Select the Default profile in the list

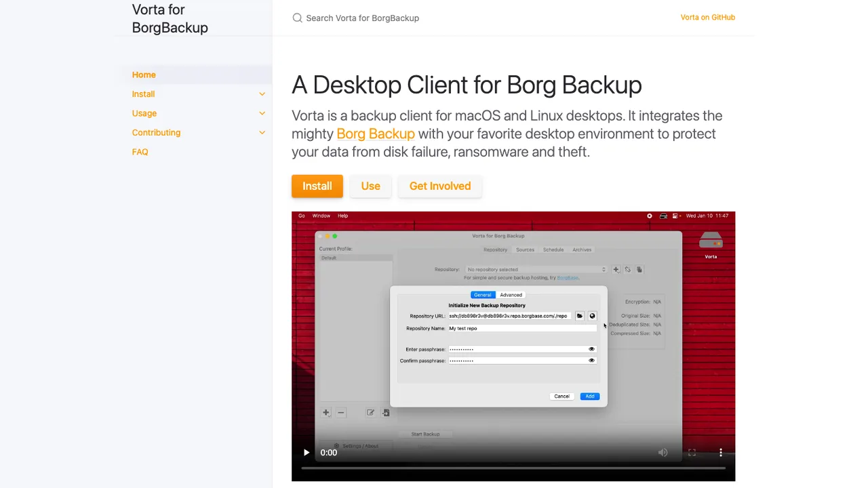[x=356, y=258]
